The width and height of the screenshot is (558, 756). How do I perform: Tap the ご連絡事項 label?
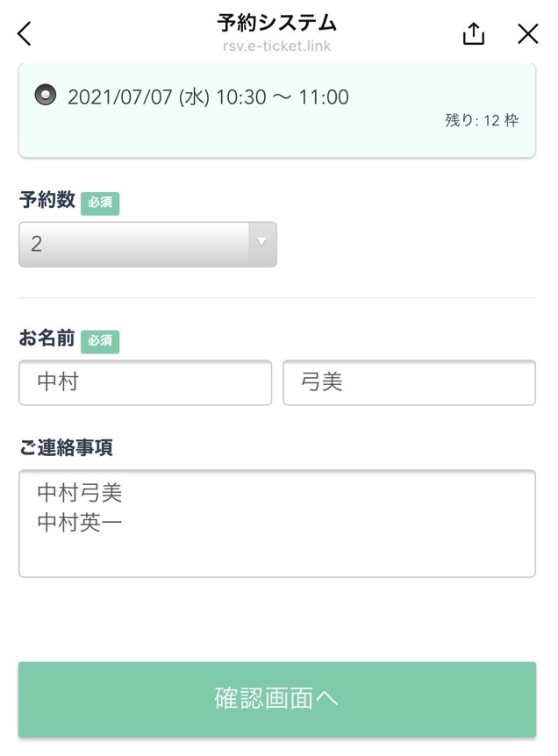point(66,447)
